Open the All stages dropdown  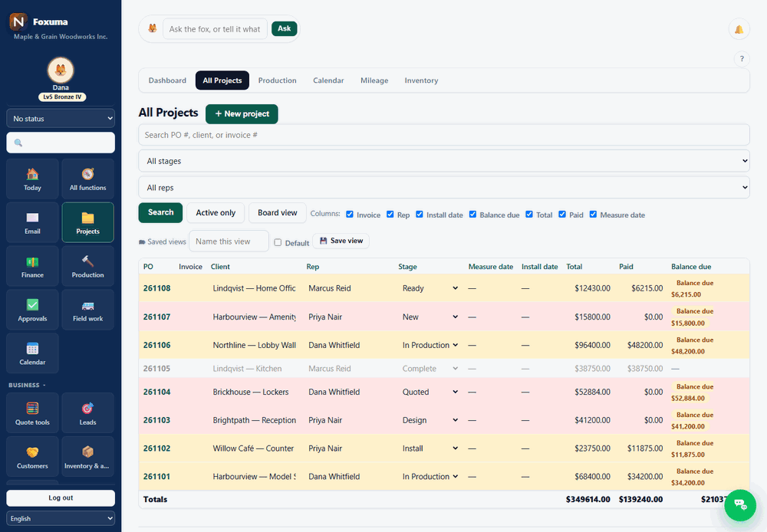point(444,161)
